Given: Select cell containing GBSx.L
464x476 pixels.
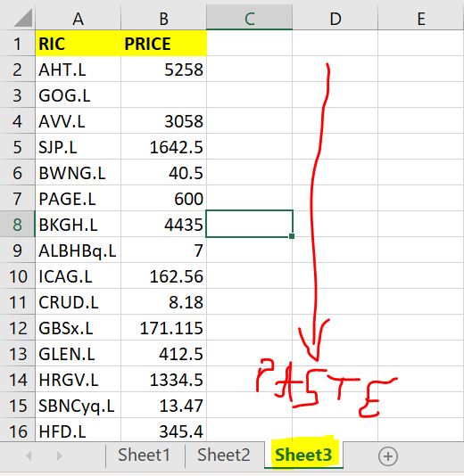Looking at the screenshot, I should coord(79,327).
